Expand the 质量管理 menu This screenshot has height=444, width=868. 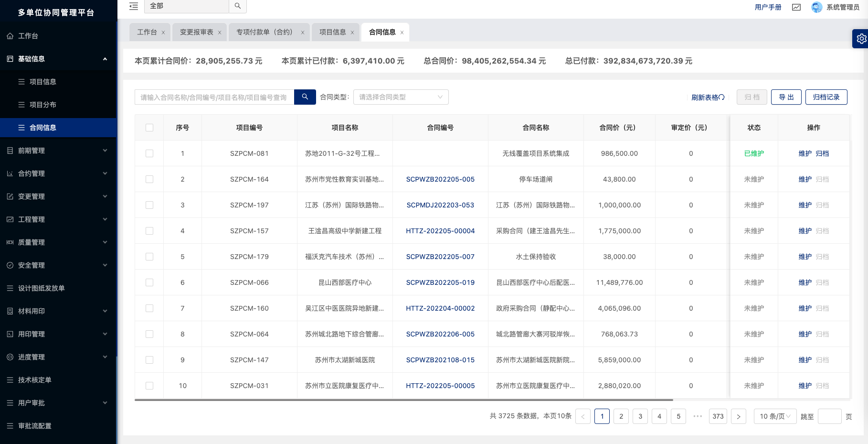point(105,242)
